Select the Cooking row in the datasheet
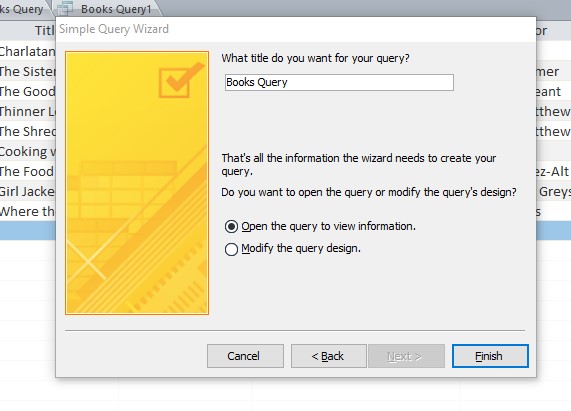This screenshot has height=411, width=571. point(28,151)
